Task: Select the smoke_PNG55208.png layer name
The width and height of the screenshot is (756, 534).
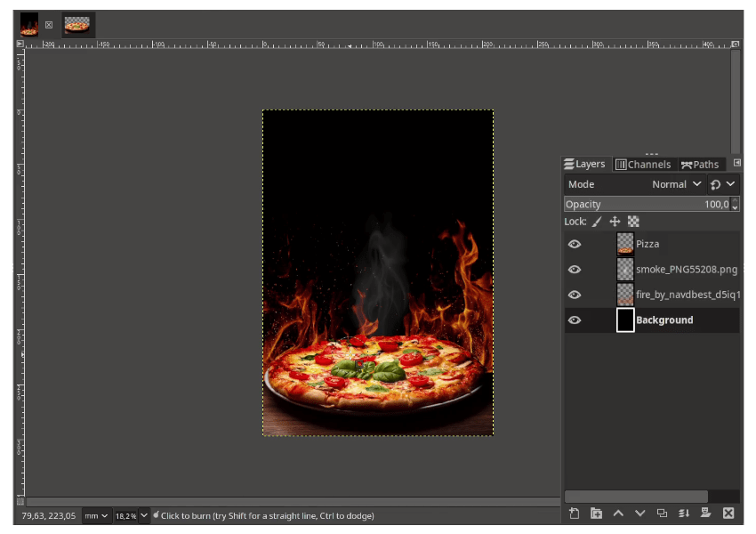Action: click(687, 269)
